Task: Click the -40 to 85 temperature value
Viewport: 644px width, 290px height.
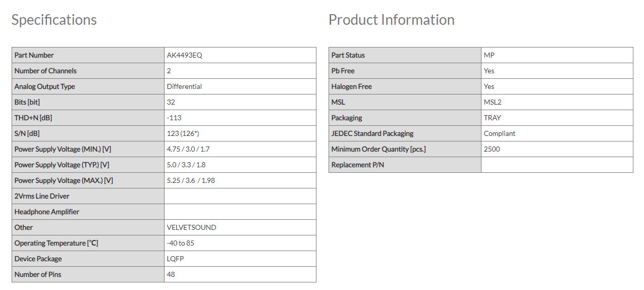Action: [180, 243]
